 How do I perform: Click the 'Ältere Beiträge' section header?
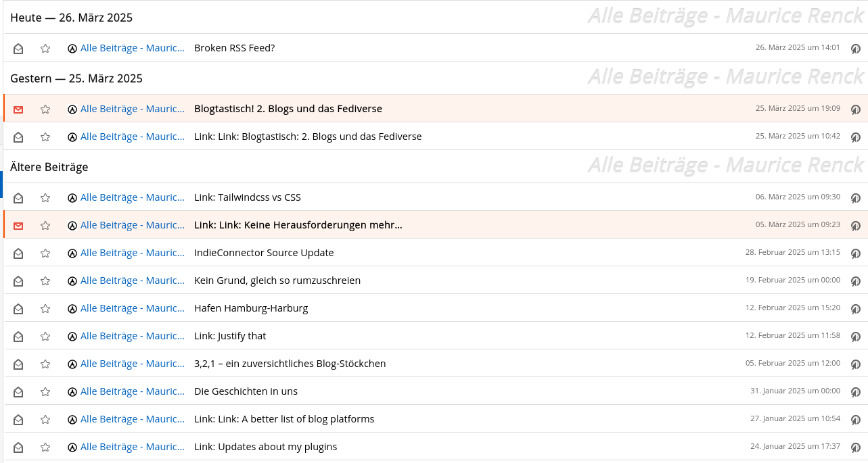pyautogui.click(x=49, y=167)
